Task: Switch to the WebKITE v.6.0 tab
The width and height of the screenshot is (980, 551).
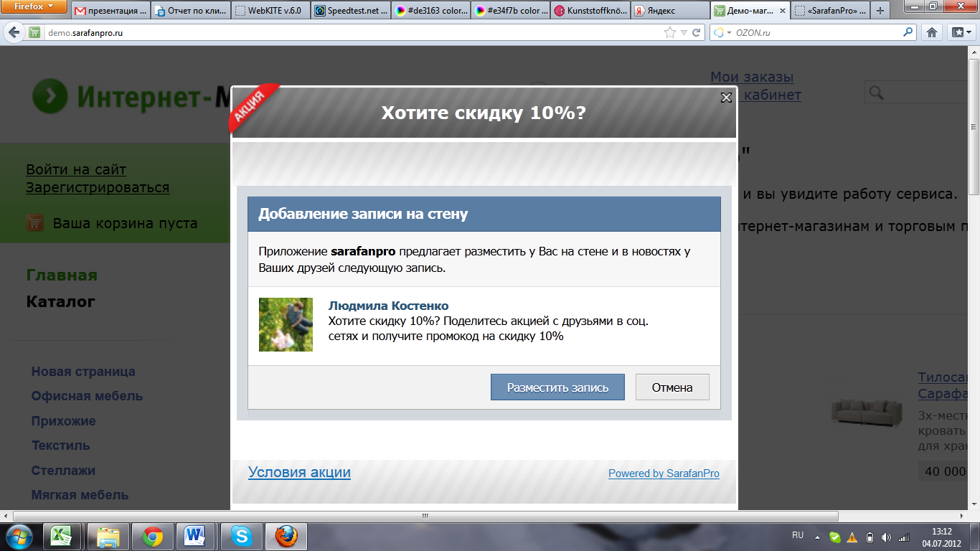Action: [x=270, y=11]
